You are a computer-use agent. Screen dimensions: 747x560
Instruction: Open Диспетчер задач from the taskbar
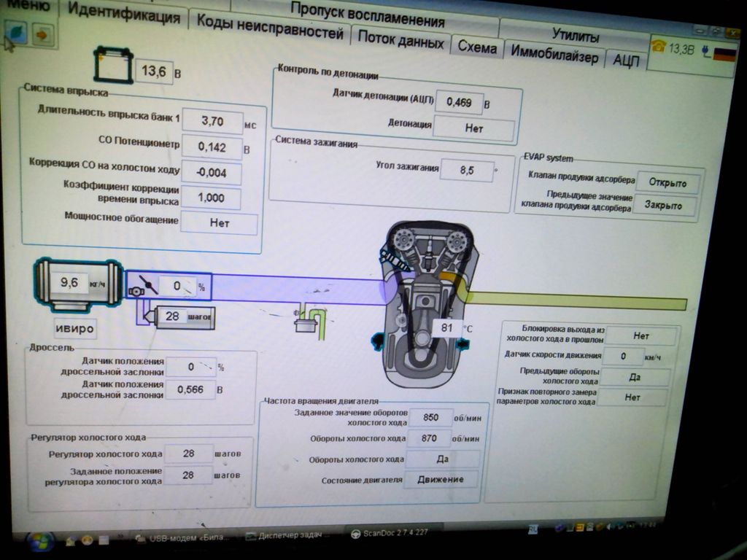(x=290, y=536)
